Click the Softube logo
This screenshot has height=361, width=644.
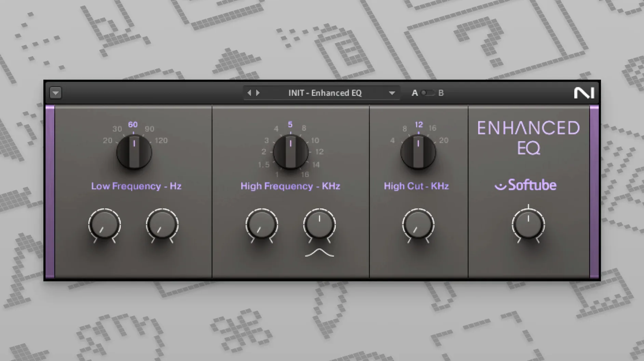(525, 185)
